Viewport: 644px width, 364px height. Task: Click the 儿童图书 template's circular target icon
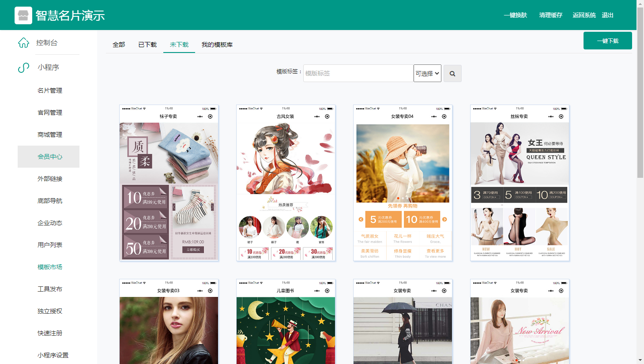[x=327, y=291]
